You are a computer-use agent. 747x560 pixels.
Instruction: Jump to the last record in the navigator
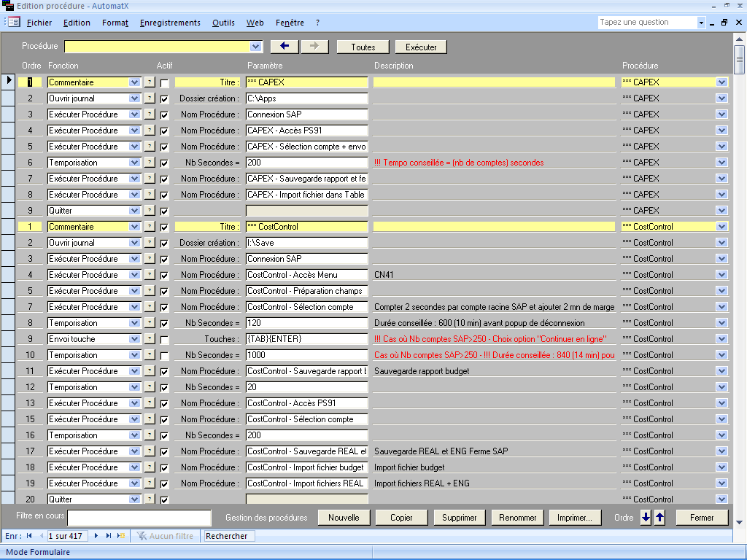click(x=109, y=536)
